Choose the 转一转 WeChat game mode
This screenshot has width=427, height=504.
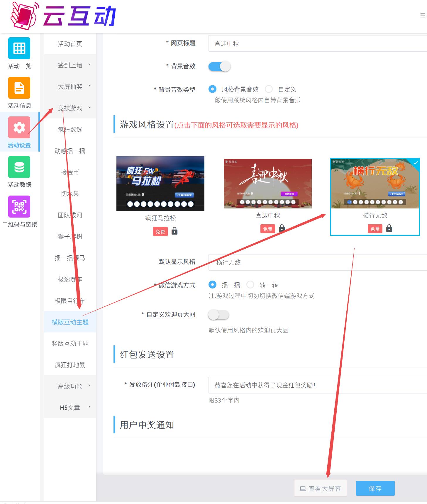250,285
